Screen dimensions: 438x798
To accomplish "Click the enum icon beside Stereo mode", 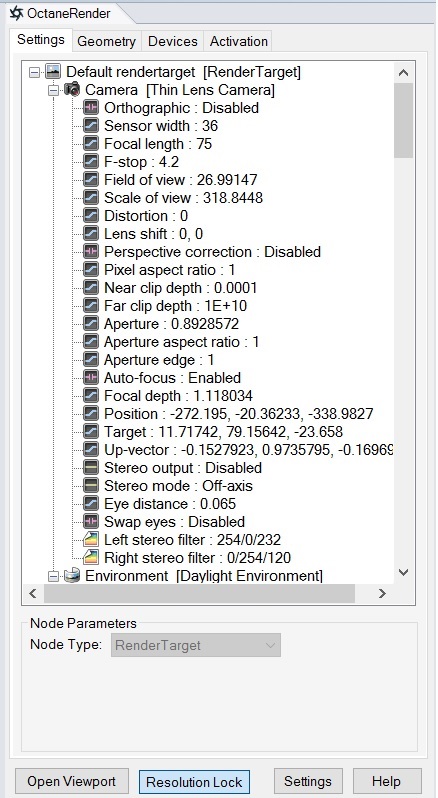I will coord(91,486).
